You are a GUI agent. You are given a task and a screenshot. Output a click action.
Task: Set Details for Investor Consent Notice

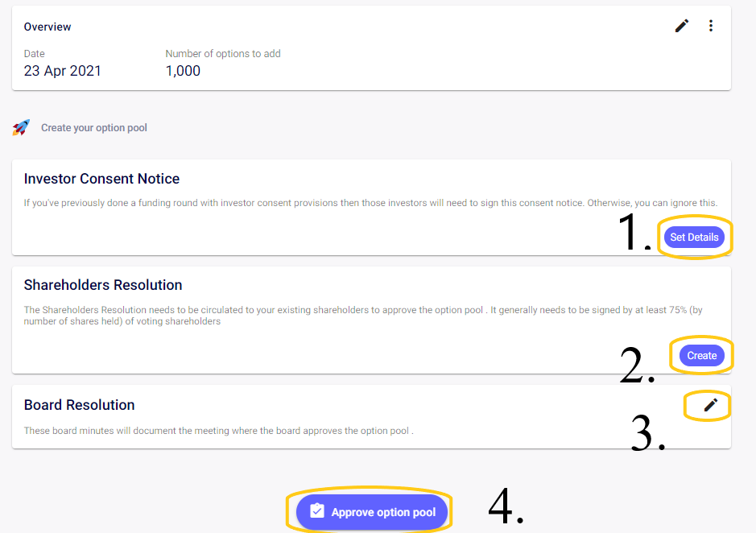tap(694, 238)
